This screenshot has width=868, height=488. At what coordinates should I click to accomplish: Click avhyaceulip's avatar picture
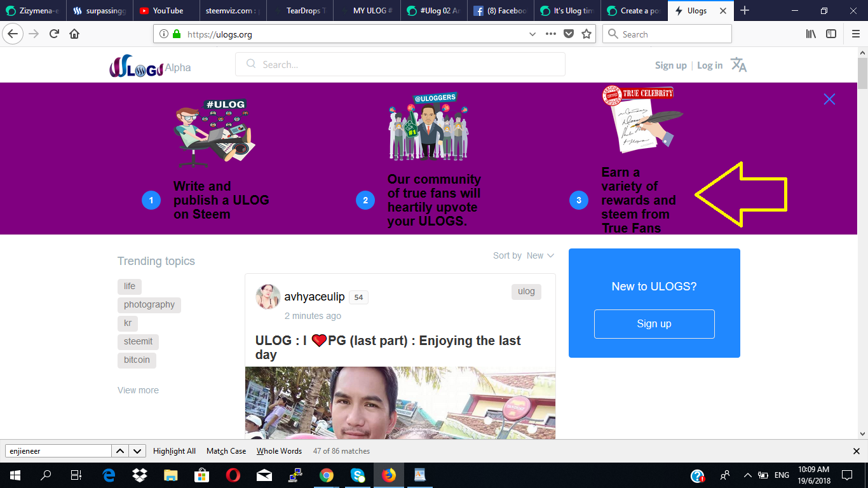(268, 297)
